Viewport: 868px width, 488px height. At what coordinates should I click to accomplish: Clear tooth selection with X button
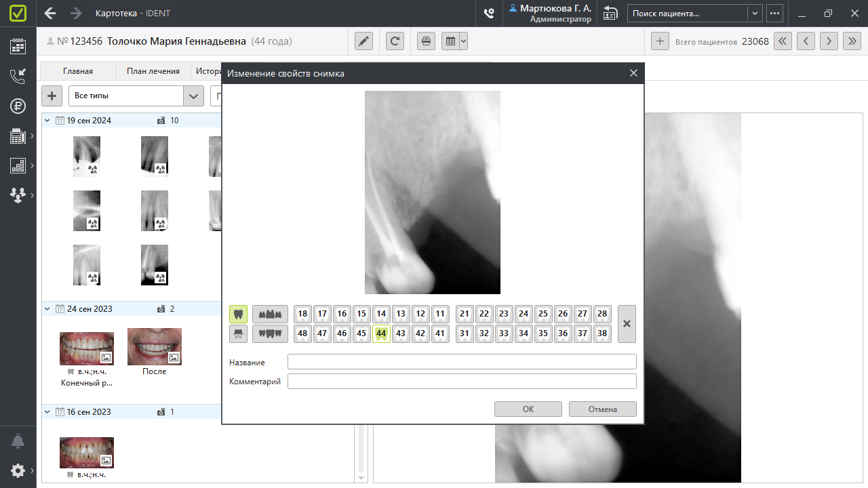(x=627, y=324)
